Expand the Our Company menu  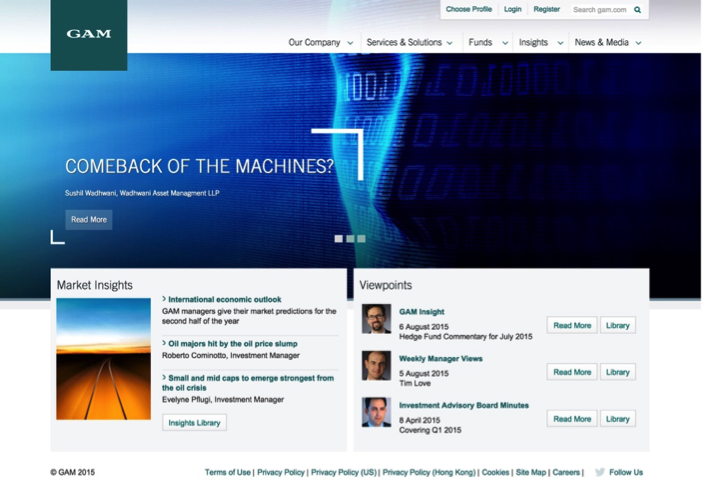(x=320, y=43)
